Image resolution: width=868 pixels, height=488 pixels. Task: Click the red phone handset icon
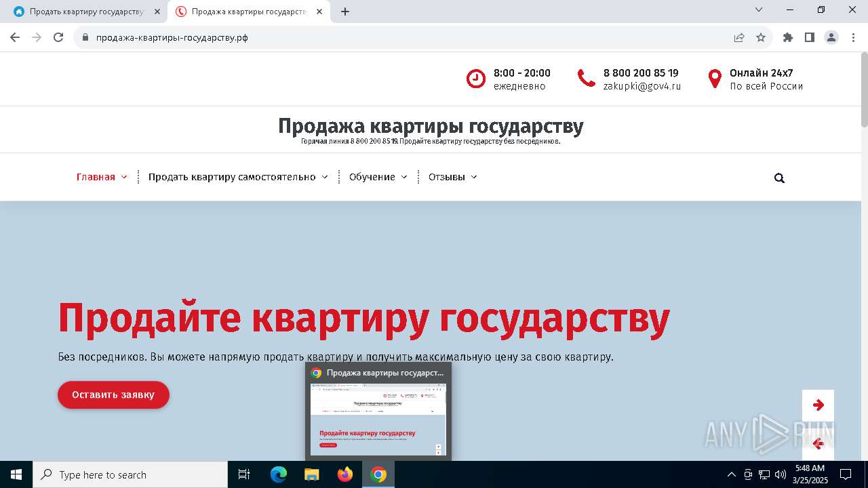[587, 78]
